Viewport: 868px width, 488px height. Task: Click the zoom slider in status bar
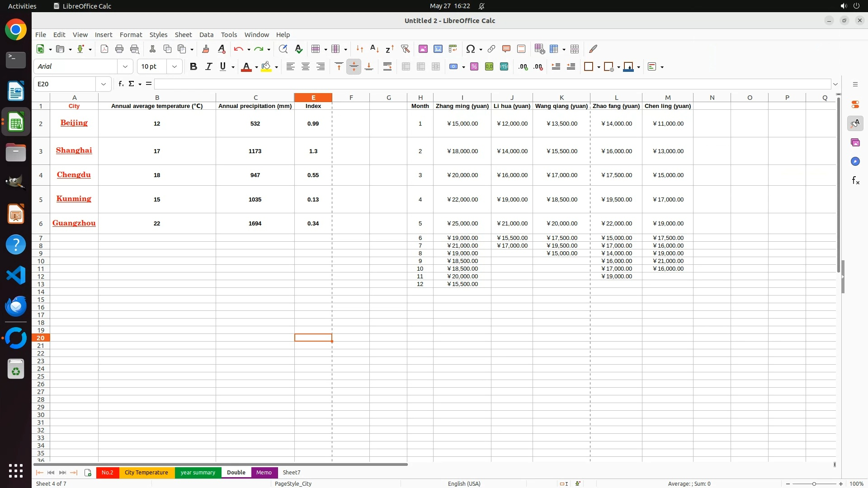[814, 483]
